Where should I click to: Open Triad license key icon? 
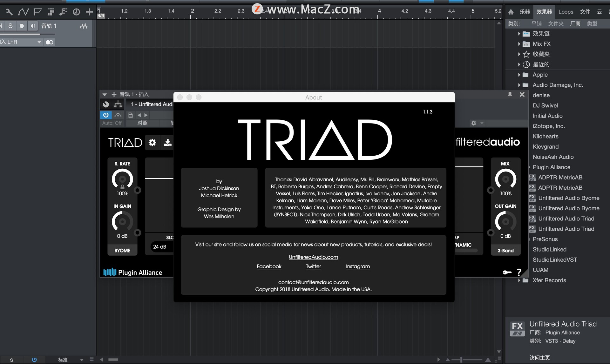(507, 272)
